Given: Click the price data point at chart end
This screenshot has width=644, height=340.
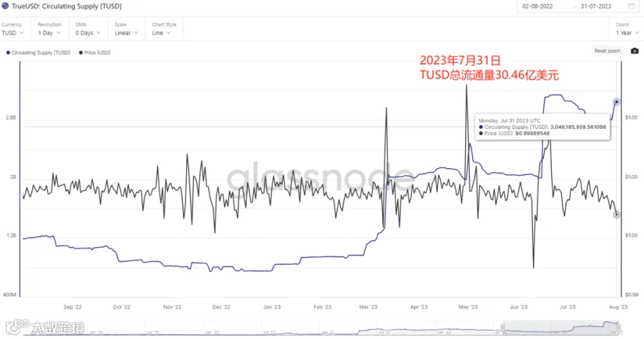Looking at the screenshot, I should tap(617, 214).
